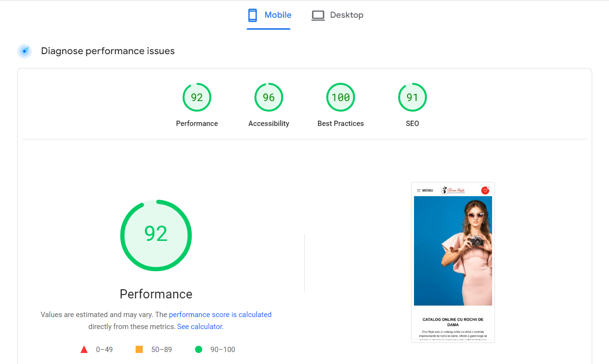Open the performance score is calculated link
This screenshot has width=609, height=364.
point(220,314)
